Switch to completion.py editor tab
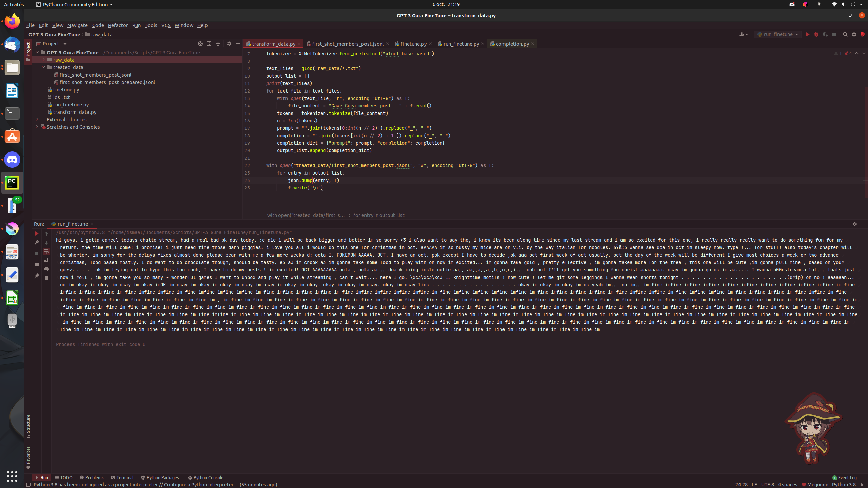 click(x=512, y=44)
